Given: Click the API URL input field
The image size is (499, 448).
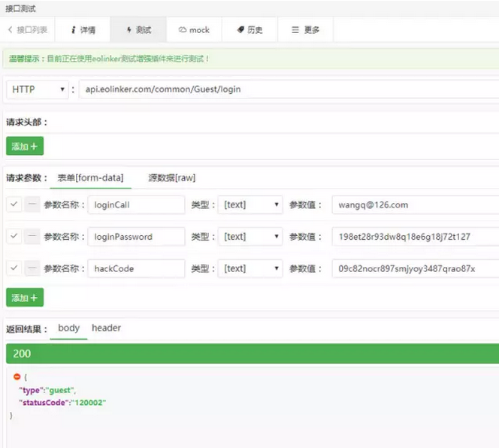Looking at the screenshot, I should (x=289, y=89).
